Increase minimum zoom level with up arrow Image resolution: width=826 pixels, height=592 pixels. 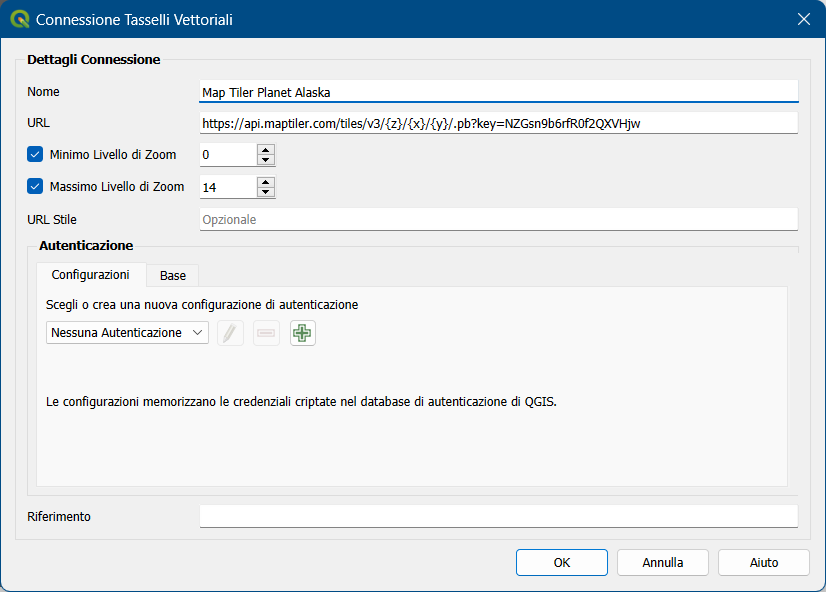coord(266,150)
